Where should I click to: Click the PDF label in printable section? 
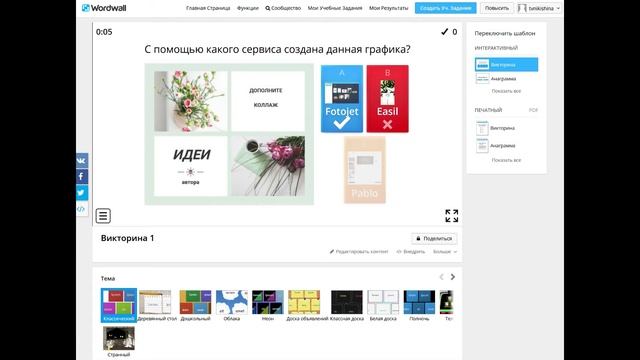click(x=533, y=110)
